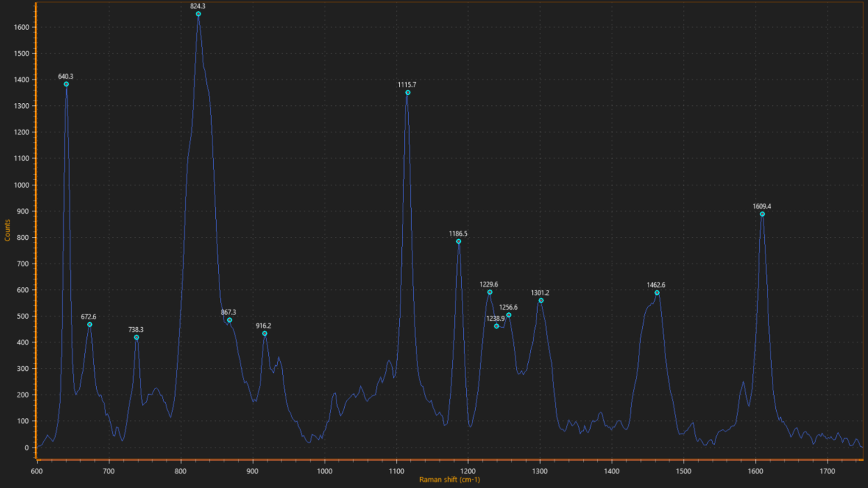
Task: Pick the 738.3 peak marker
Action: point(136,338)
